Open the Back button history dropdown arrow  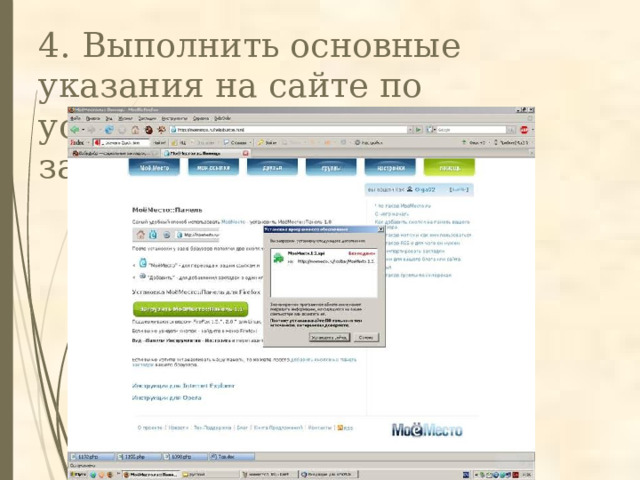[x=83, y=130]
